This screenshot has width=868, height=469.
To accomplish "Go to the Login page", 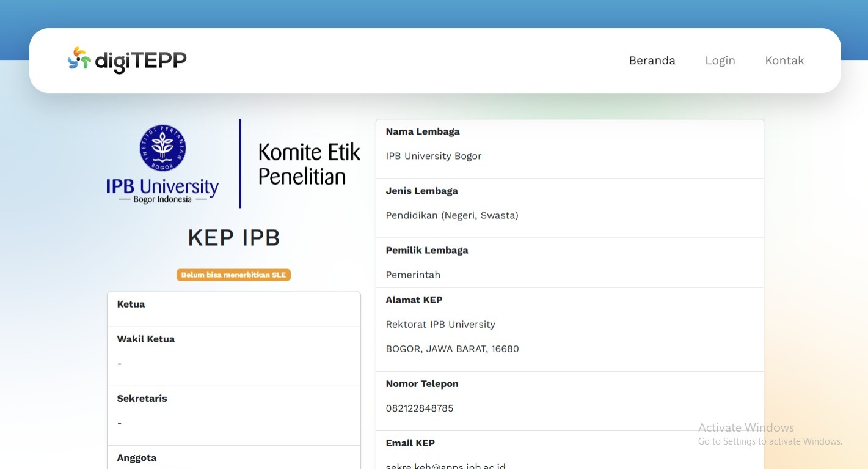I will [720, 61].
